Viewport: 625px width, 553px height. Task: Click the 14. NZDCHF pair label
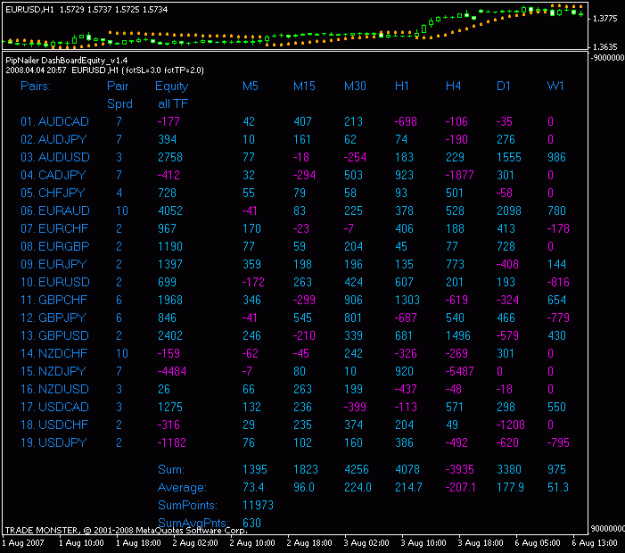point(54,353)
